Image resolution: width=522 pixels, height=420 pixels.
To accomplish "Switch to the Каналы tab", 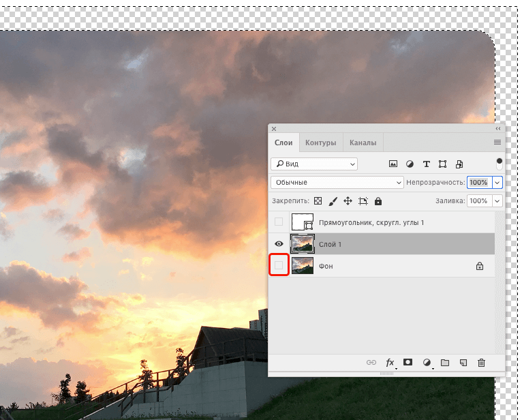I will pyautogui.click(x=363, y=142).
